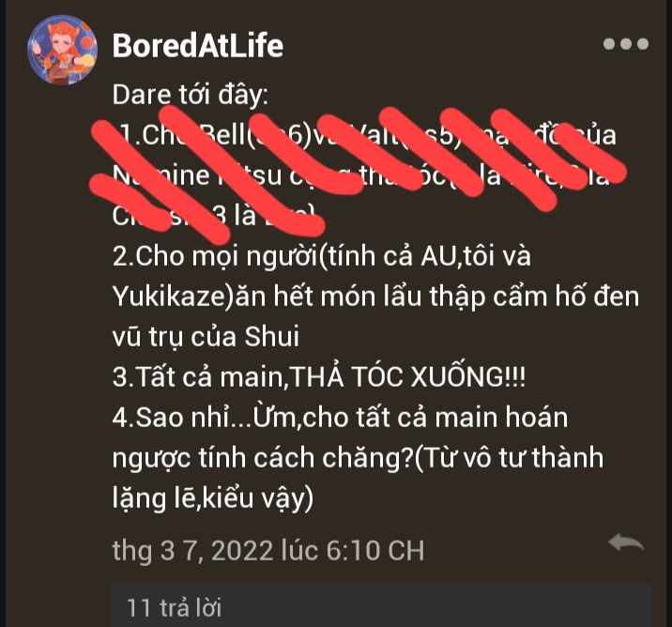Select the word 'Yukikaze' in the comment
Screen dimensions: 672x627
click(x=168, y=297)
